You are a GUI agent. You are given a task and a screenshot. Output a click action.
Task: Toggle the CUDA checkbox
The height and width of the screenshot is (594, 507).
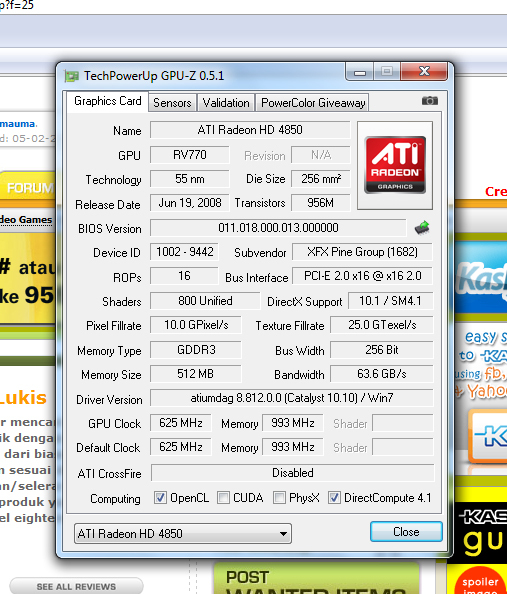(223, 497)
